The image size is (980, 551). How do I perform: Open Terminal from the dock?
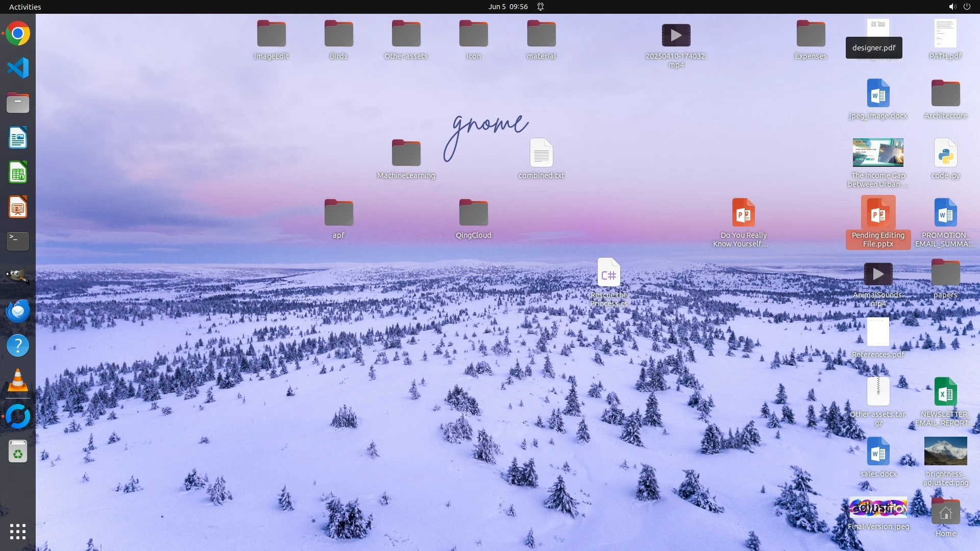(18, 241)
